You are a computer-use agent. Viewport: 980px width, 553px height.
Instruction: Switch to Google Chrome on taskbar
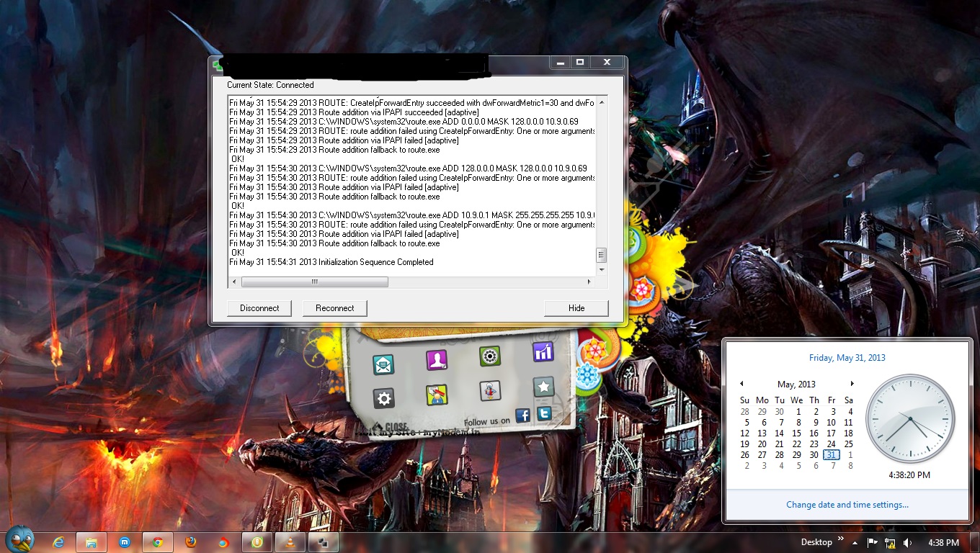158,542
